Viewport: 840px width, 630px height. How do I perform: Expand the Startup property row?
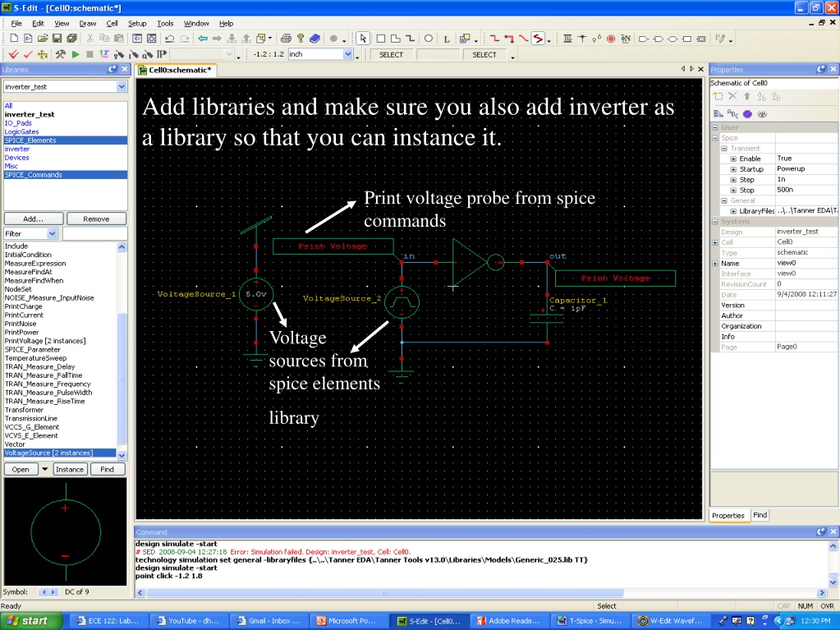pos(733,169)
